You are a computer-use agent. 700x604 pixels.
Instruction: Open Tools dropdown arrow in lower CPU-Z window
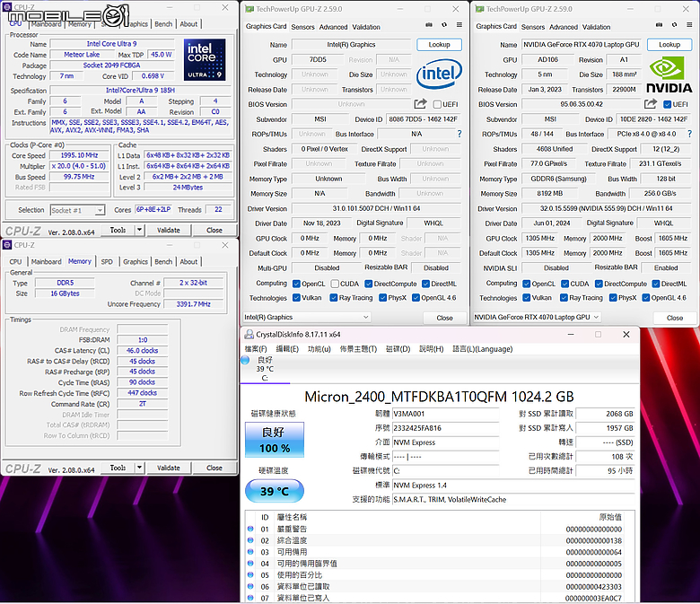(139, 468)
